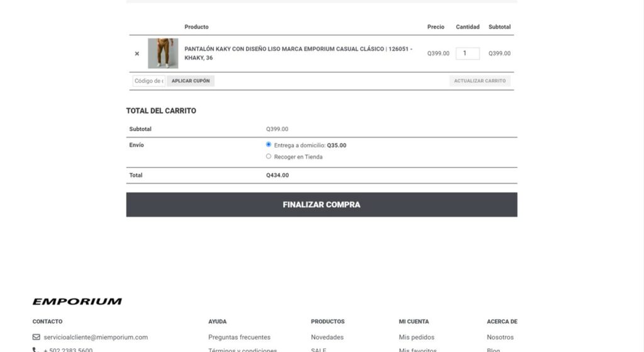
Task: Remove the Pantalón Kaky item from cart
Action: point(136,54)
